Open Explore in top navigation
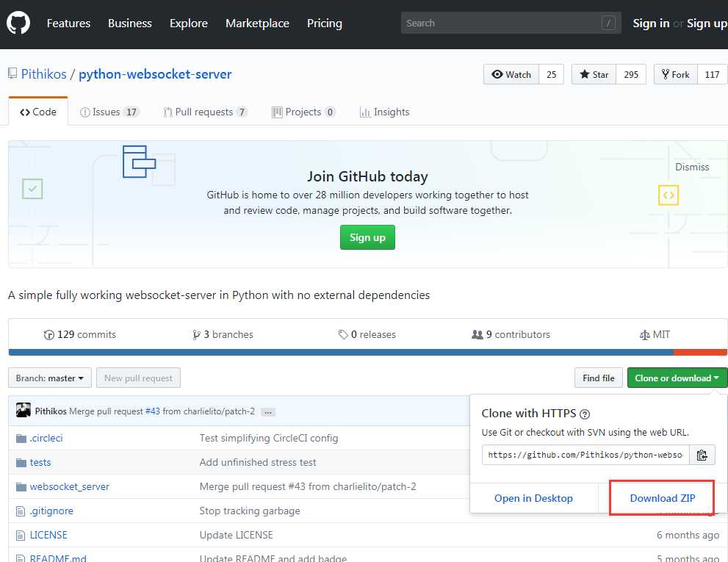Viewport: 728px width, 562px height. 189,24
